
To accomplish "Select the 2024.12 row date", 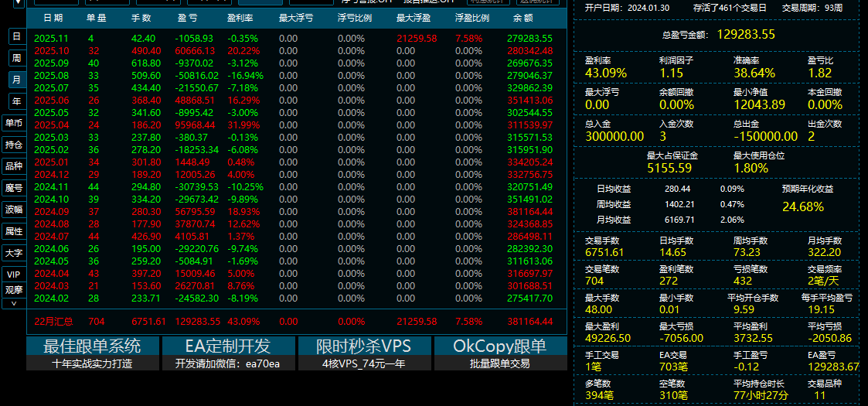I will coord(51,175).
